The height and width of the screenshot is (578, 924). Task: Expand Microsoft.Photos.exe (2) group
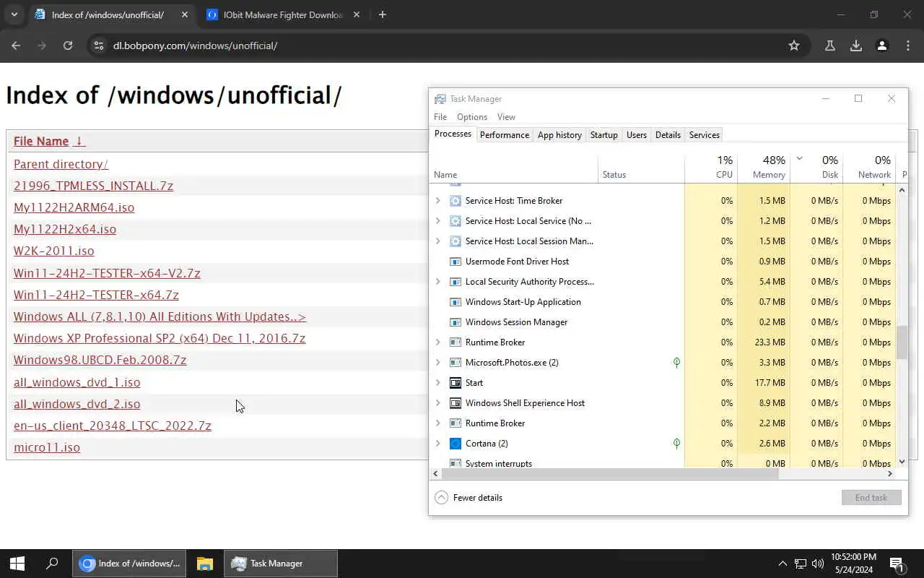click(437, 363)
